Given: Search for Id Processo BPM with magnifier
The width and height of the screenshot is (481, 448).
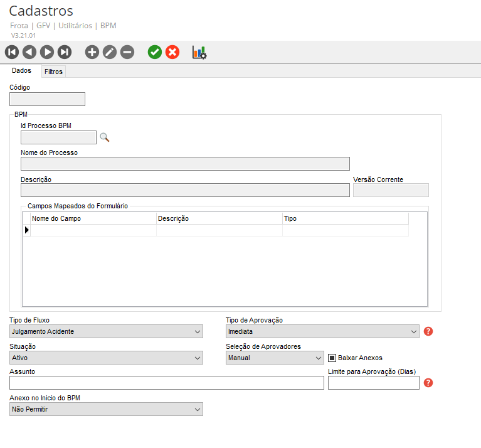Looking at the screenshot, I should [x=105, y=137].
